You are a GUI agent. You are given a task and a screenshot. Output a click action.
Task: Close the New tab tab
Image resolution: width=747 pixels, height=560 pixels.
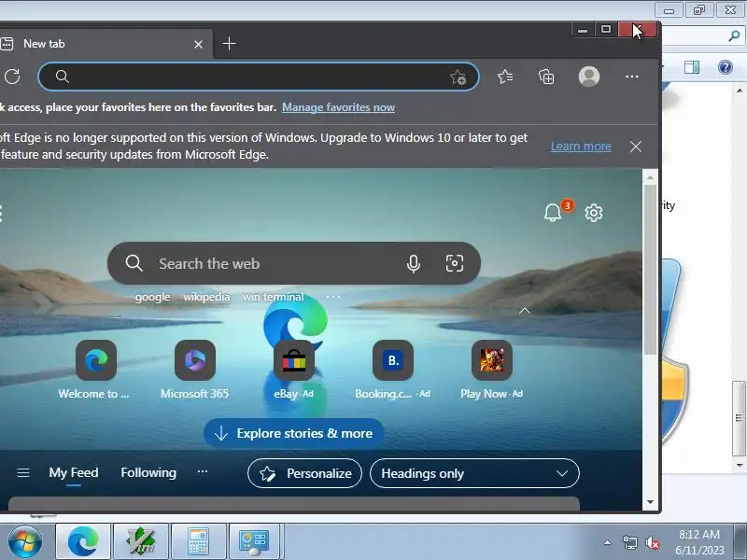click(198, 44)
